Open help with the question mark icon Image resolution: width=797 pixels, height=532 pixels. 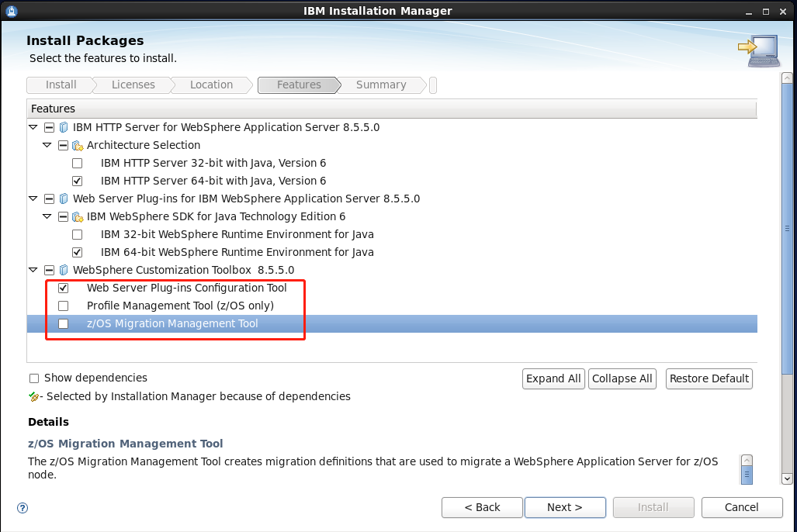tap(23, 508)
